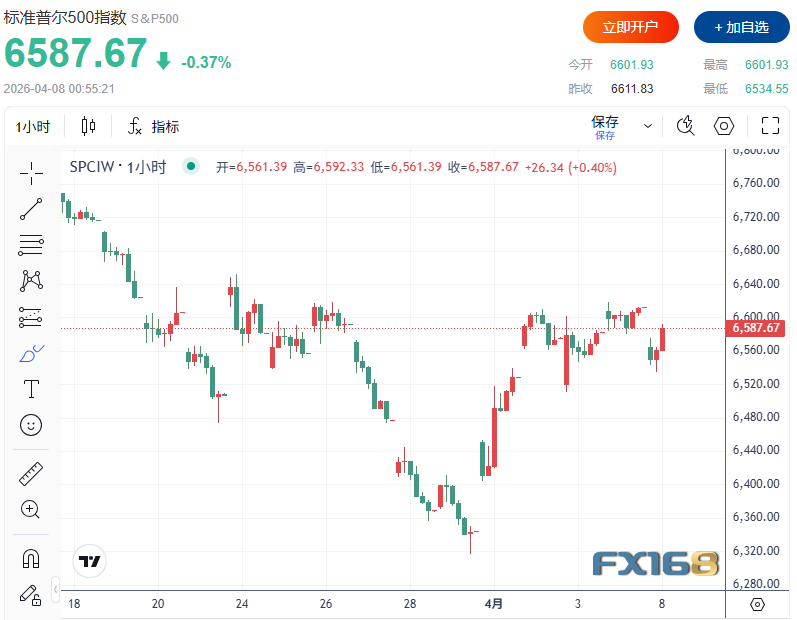Select the XABCD pattern tool

[31, 281]
